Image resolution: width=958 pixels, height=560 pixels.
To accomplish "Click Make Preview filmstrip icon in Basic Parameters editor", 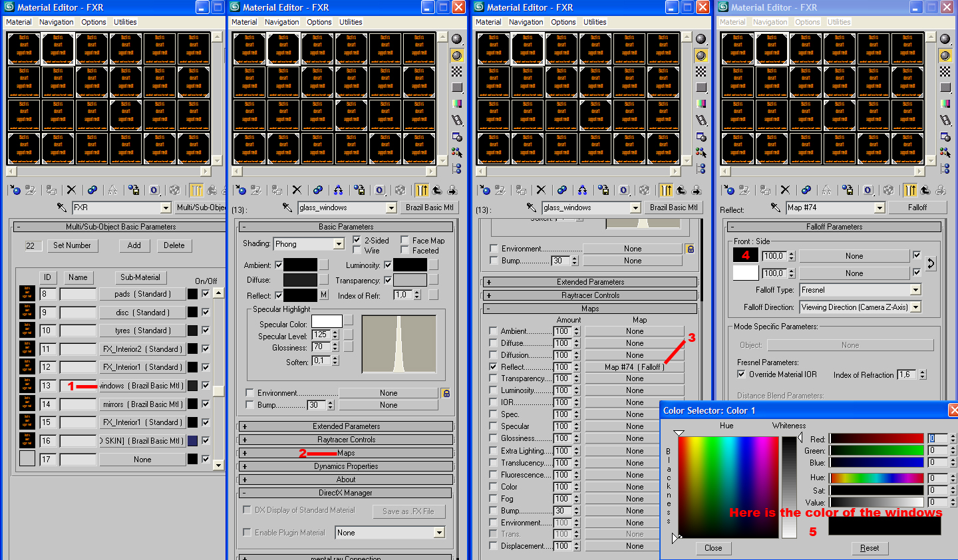I will tap(457, 120).
